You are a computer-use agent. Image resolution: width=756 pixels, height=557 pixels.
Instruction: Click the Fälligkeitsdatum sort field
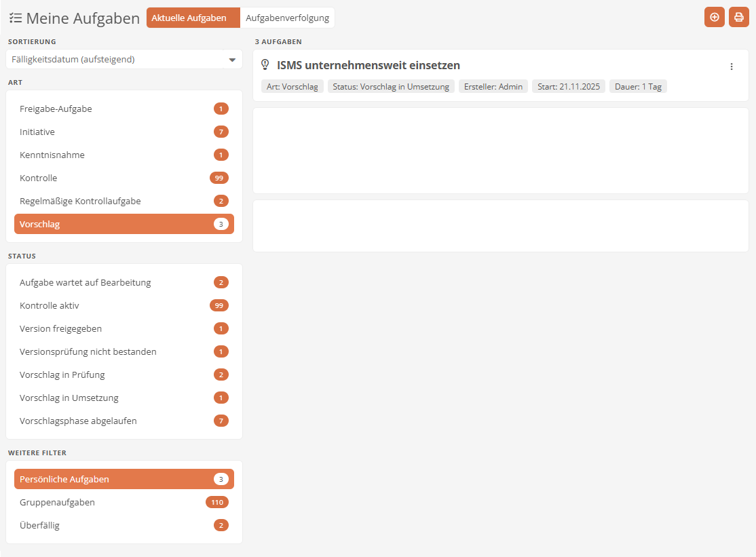coord(114,60)
